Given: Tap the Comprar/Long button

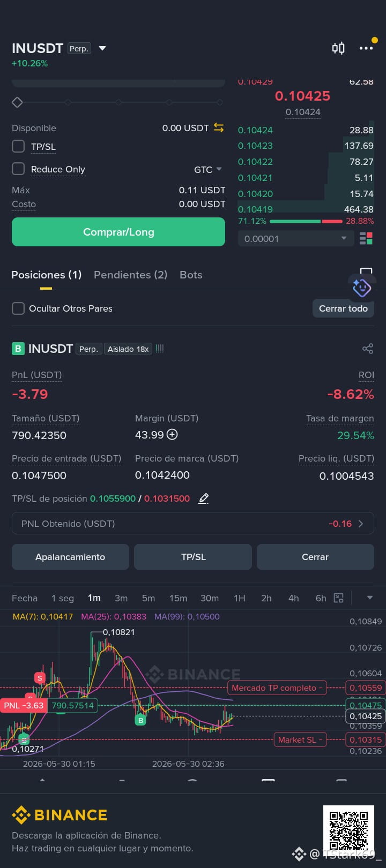Looking at the screenshot, I should pyautogui.click(x=118, y=232).
